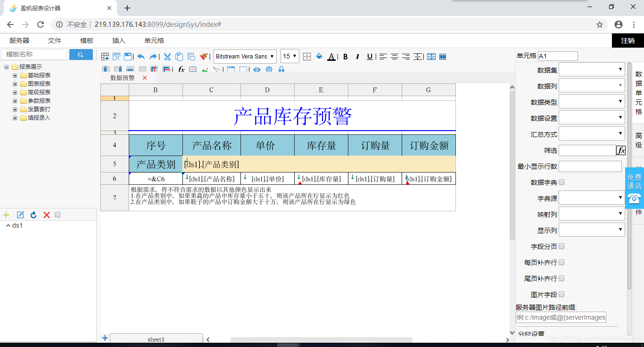Close the 数据预警 tab
This screenshot has width=644, height=347.
(145, 78)
